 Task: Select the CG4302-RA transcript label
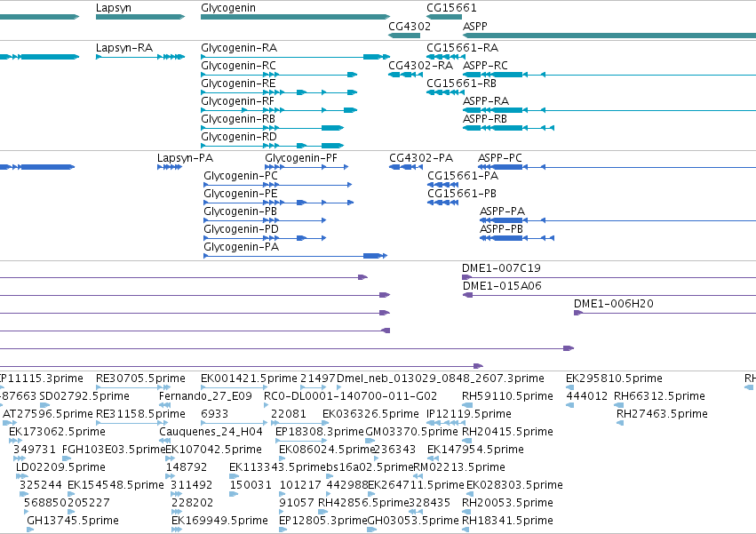tap(420, 66)
